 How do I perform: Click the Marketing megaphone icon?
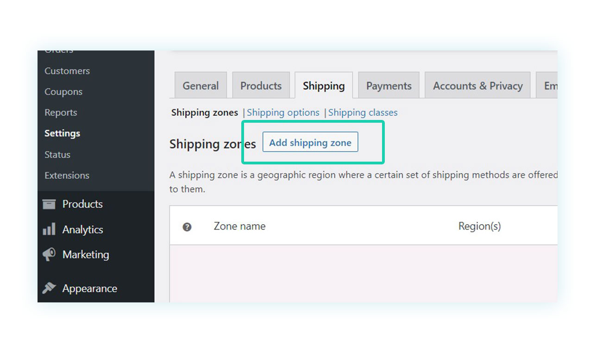[x=49, y=254]
